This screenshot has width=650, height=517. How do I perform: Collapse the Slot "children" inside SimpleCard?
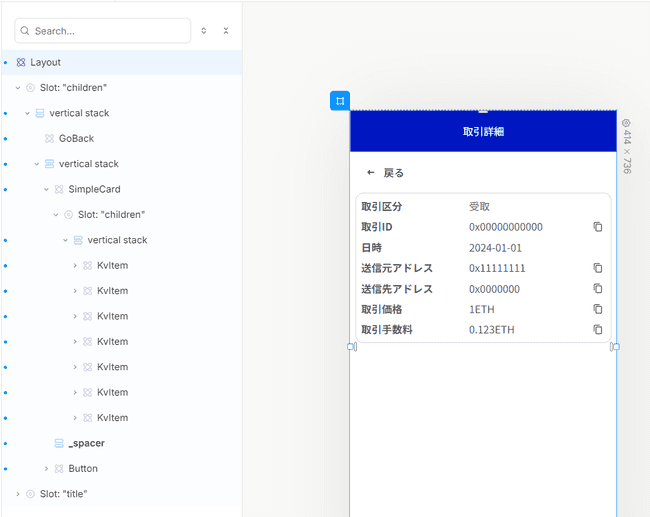pyautogui.click(x=56, y=215)
